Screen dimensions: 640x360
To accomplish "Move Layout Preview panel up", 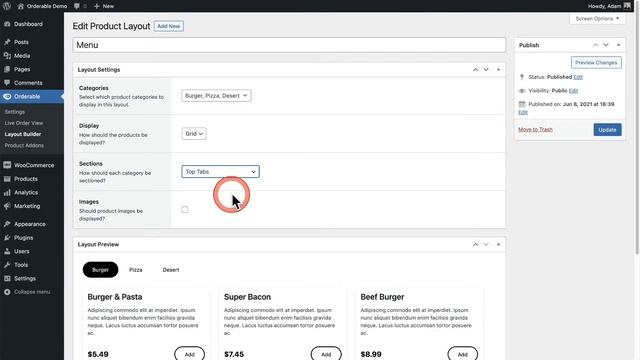I will point(476,244).
